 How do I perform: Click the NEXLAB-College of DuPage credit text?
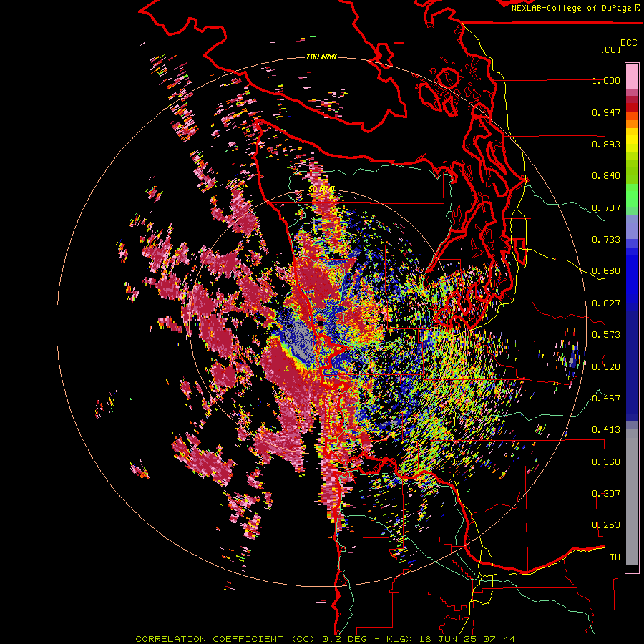[571, 8]
